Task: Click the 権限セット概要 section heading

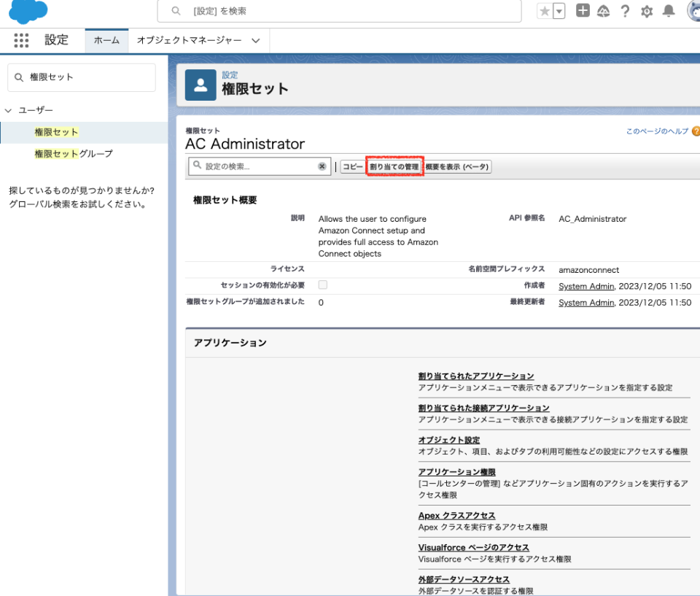Action: click(225, 200)
